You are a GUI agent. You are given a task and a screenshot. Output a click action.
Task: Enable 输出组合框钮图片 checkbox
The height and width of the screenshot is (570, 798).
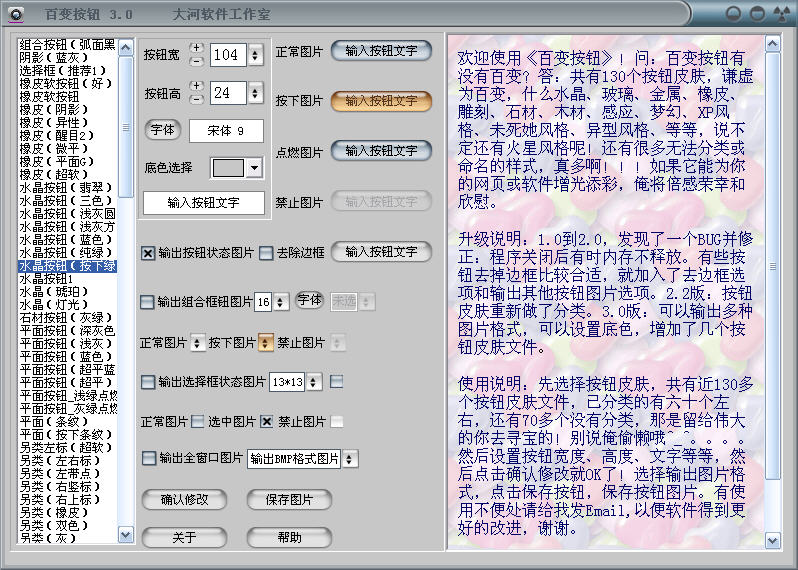147,302
